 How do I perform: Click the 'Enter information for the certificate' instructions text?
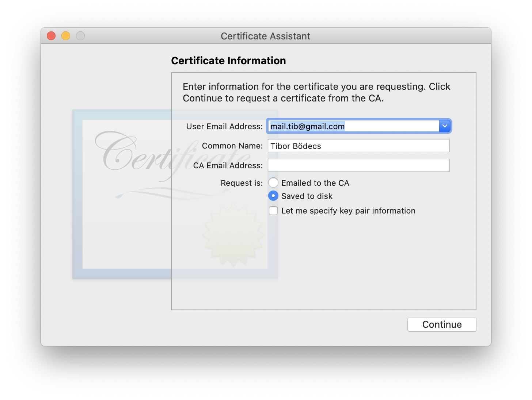point(316,92)
